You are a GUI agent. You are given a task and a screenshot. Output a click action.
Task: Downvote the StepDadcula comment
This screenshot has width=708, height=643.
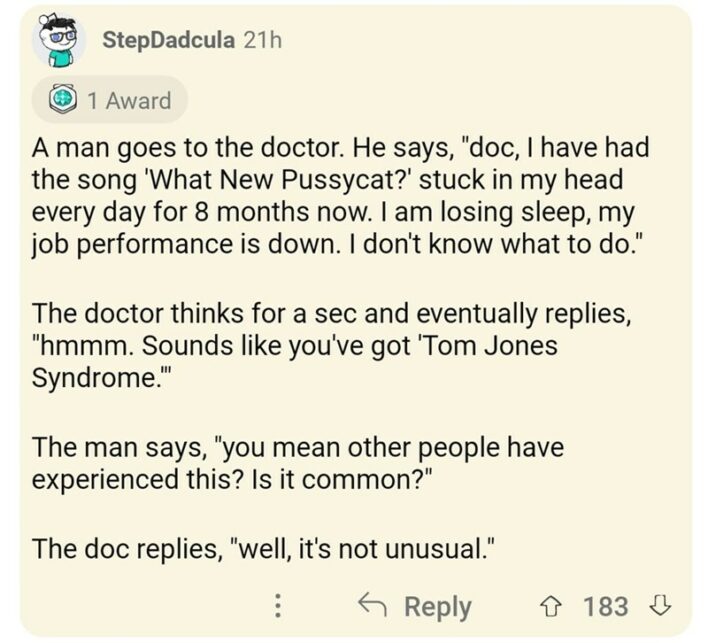pyautogui.click(x=657, y=606)
